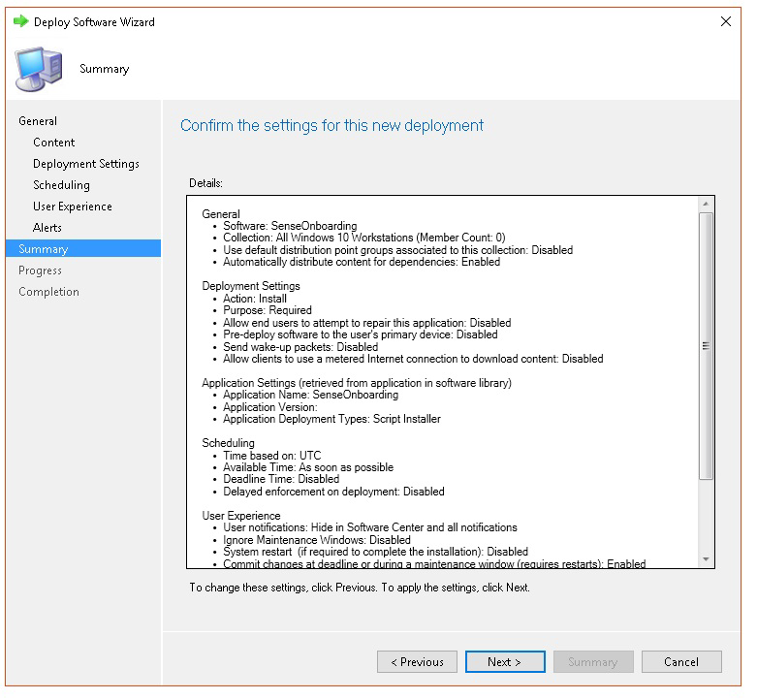Close the Deploy Software Wizard window
Screen dimensions: 757x700
726,21
